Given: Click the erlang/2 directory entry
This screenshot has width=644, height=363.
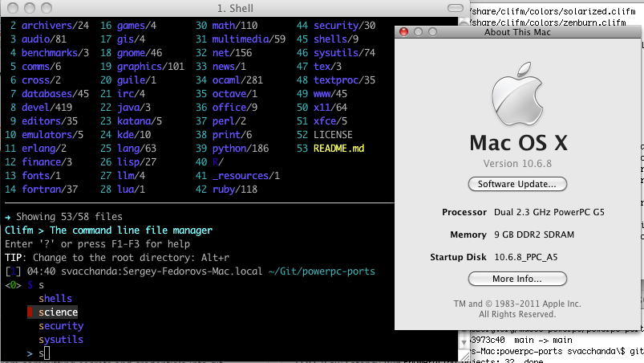Looking at the screenshot, I should [44, 149].
